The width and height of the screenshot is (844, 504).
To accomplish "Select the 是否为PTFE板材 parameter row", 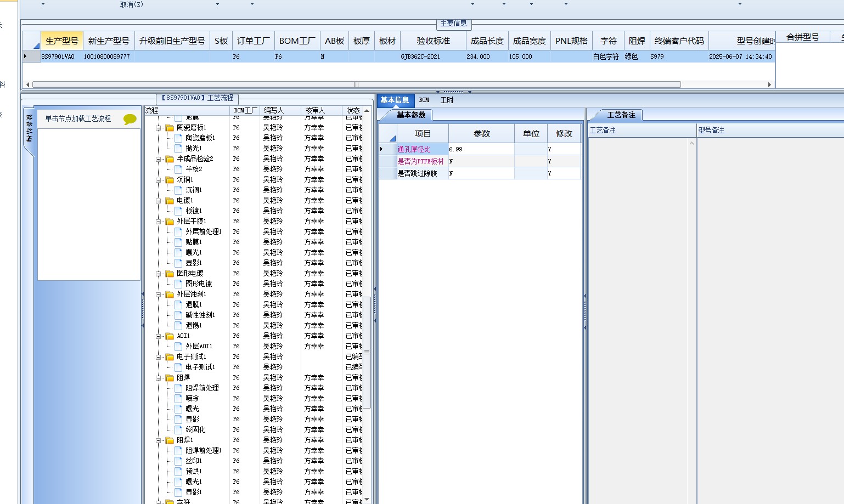I will click(480, 161).
